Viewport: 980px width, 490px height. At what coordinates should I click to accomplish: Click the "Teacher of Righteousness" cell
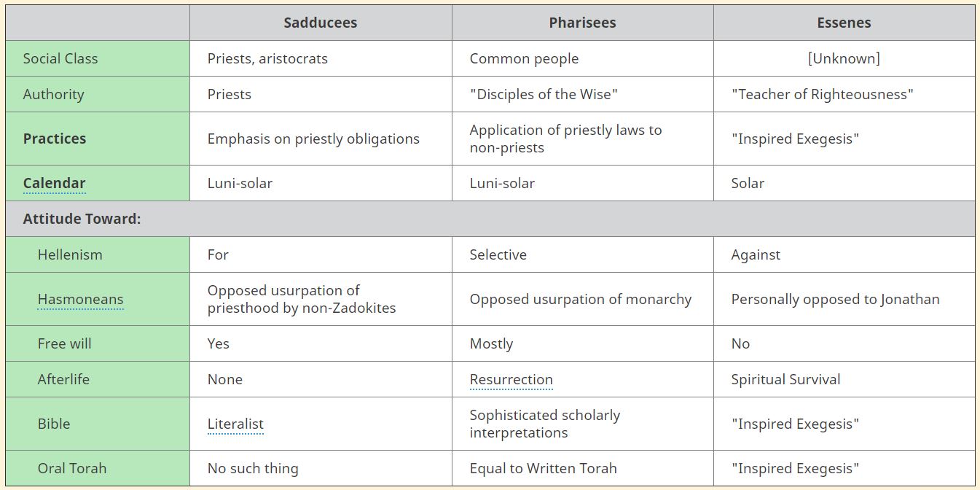pyautogui.click(x=822, y=94)
